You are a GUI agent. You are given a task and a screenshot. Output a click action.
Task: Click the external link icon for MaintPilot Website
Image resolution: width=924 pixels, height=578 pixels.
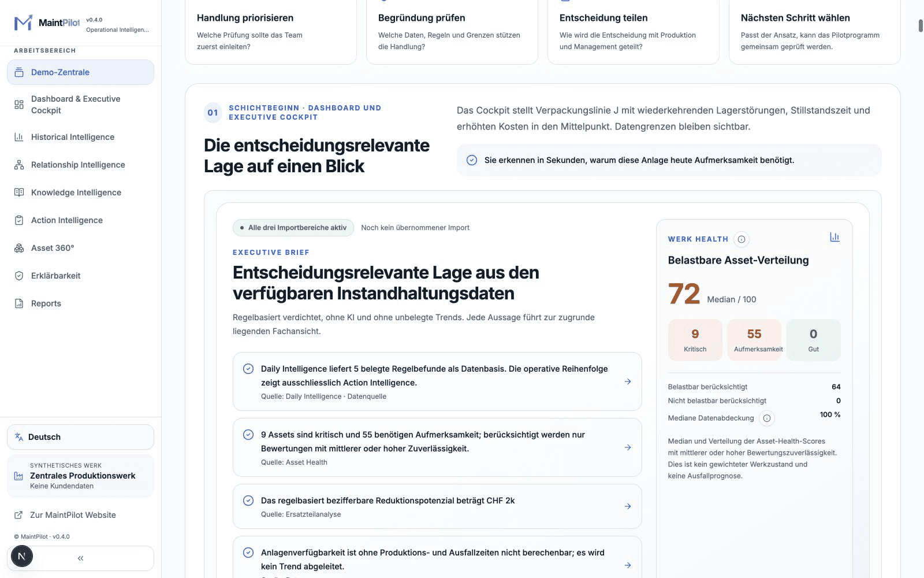18,515
